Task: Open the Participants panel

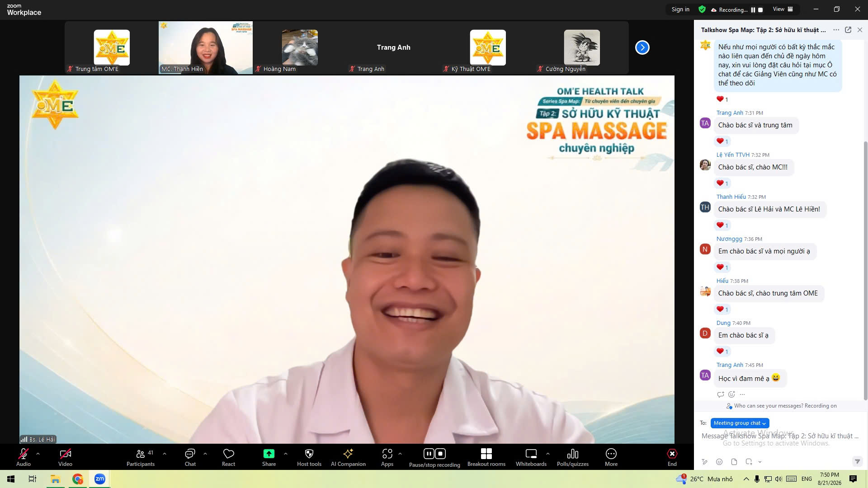Action: click(x=141, y=457)
